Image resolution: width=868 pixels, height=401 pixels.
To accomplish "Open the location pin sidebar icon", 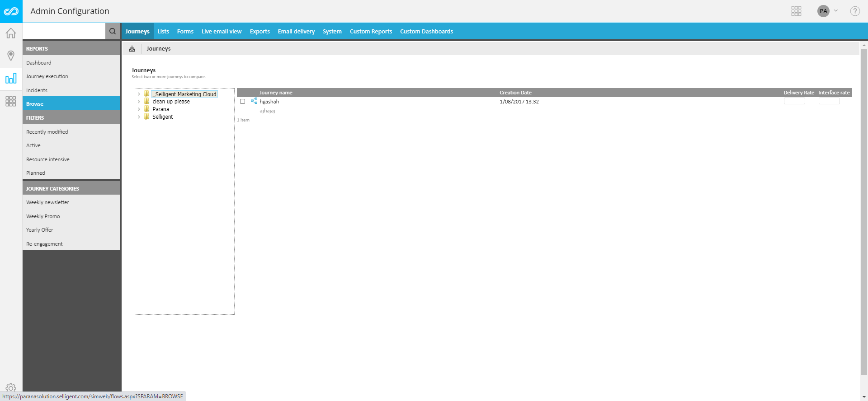I will pyautogui.click(x=11, y=56).
